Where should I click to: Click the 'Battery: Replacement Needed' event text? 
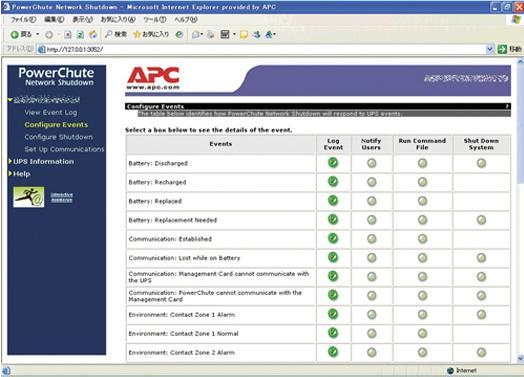(x=173, y=220)
